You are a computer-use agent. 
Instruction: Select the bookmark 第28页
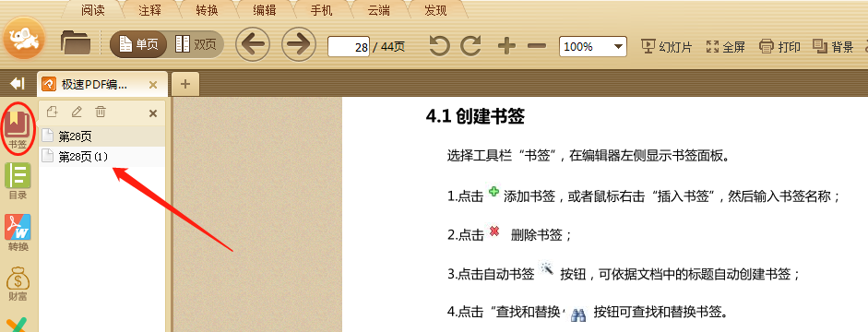click(102, 136)
